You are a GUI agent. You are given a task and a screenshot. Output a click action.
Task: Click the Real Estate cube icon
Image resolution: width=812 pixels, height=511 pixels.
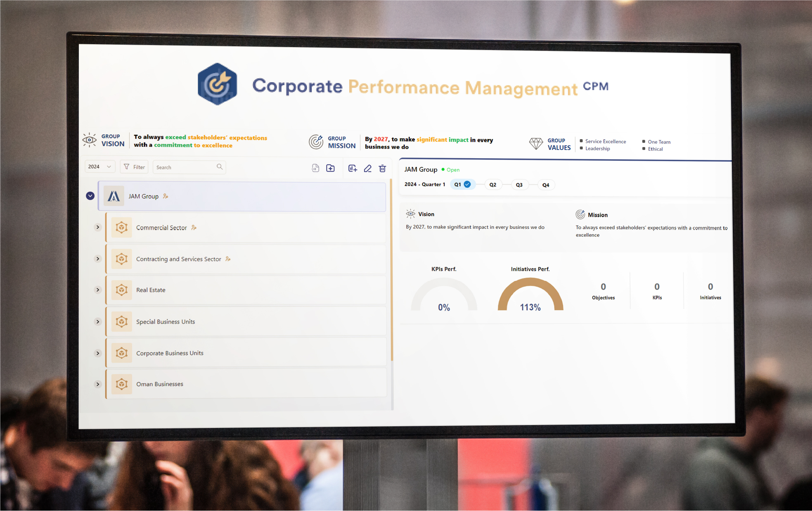point(121,290)
